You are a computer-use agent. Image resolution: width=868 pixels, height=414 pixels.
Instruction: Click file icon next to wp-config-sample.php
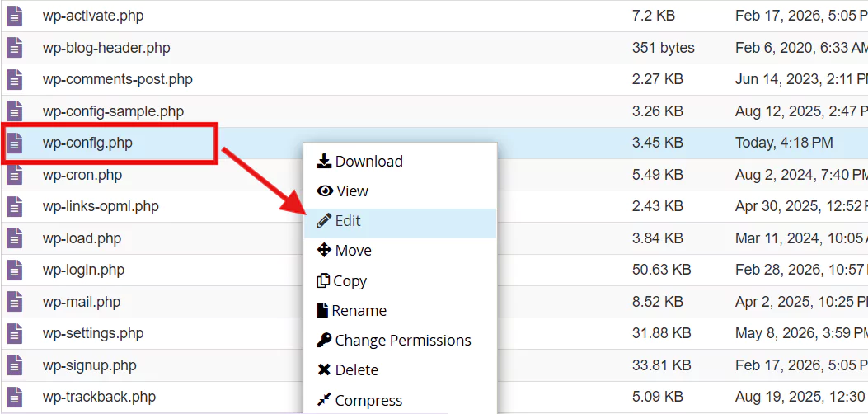point(14,111)
